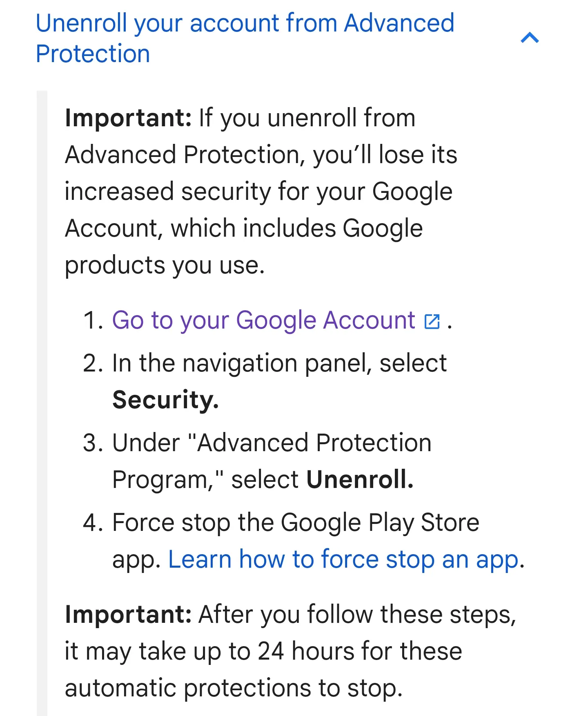Click the gray vertical bar beside the content
588x716 pixels.
[42, 403]
